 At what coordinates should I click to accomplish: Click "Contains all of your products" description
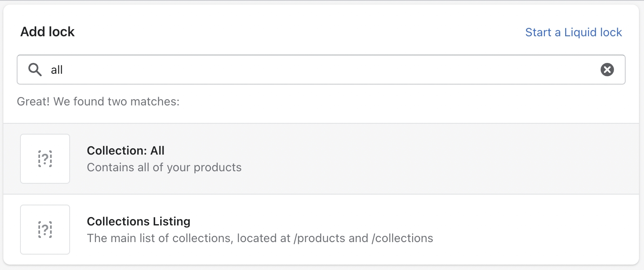tap(164, 167)
